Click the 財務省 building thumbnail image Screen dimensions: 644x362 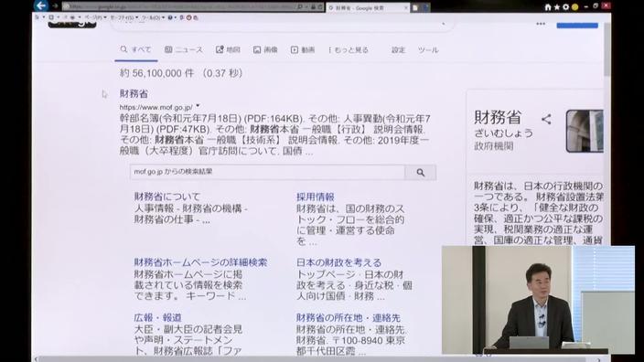[x=585, y=131]
